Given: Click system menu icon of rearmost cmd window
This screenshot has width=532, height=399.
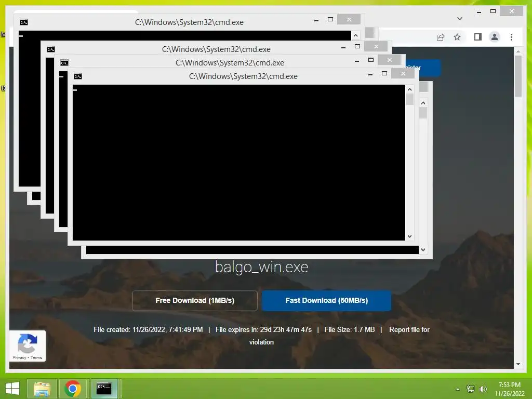Looking at the screenshot, I should pyautogui.click(x=24, y=22).
